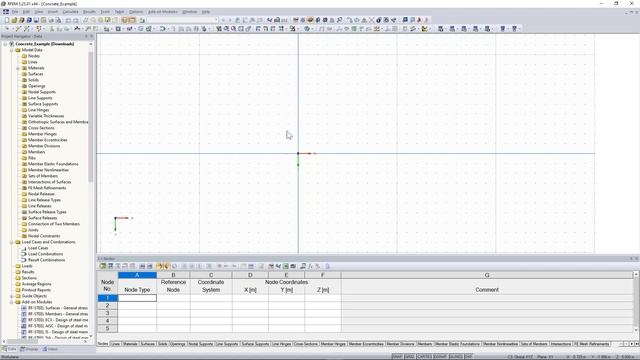Image resolution: width=640 pixels, height=360 pixels.
Task: Switch to the Cross-Sections table tab
Action: point(306,344)
